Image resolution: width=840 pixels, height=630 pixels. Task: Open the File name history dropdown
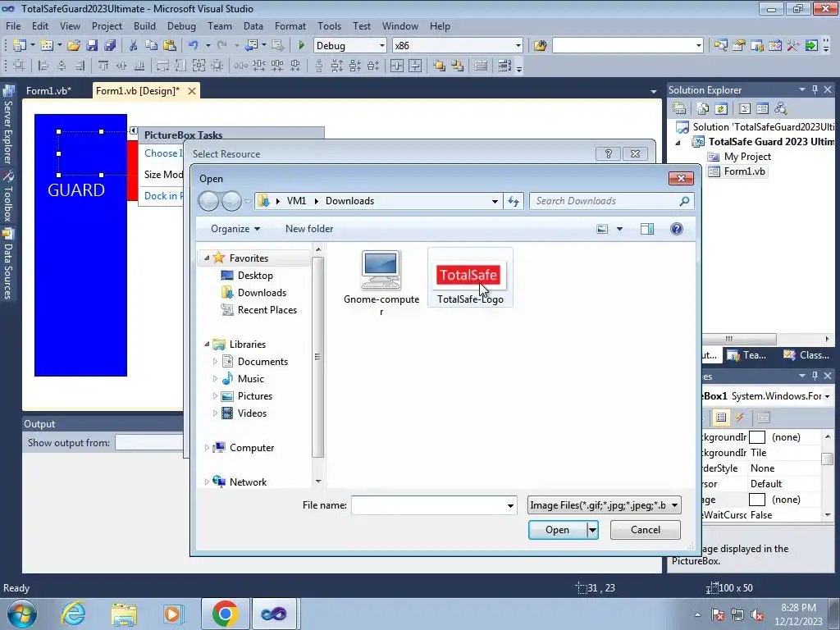510,505
